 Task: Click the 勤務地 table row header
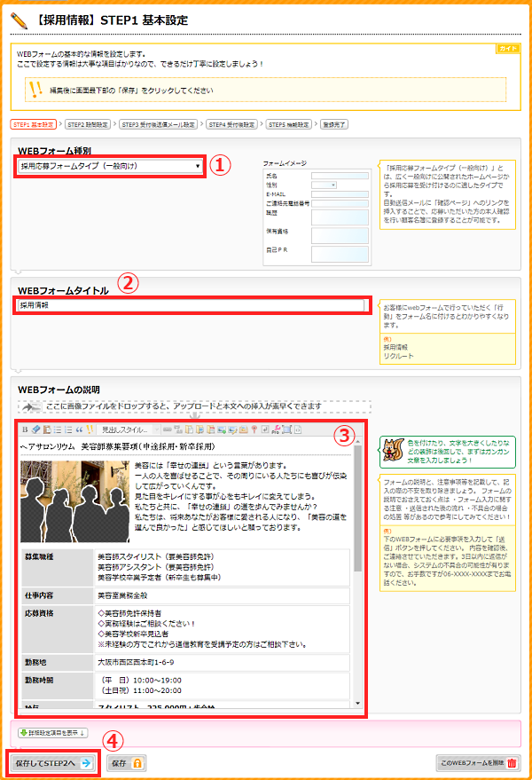pyautogui.click(x=57, y=663)
